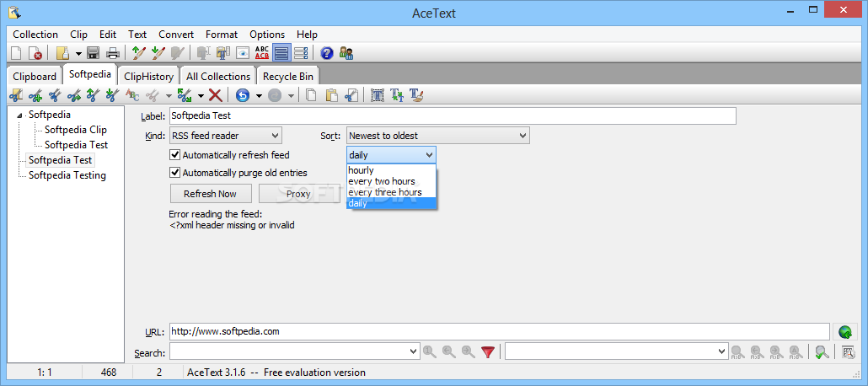Screen dimensions: 868x386
Task: Click the select all text icon
Action: pyautogui.click(x=378, y=95)
